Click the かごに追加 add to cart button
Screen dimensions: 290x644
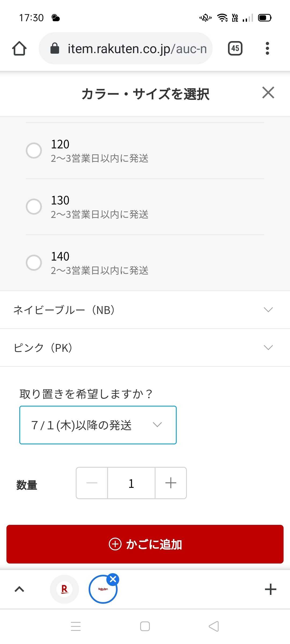click(145, 544)
